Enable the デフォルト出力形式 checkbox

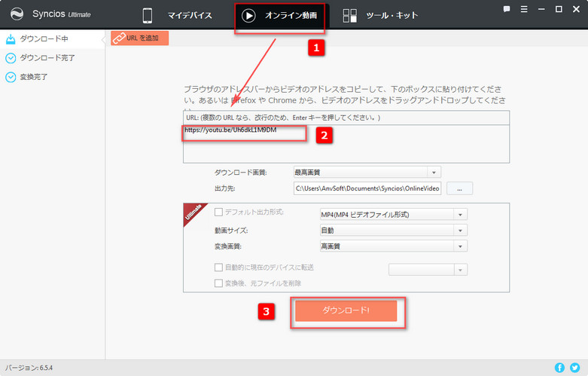click(x=218, y=212)
